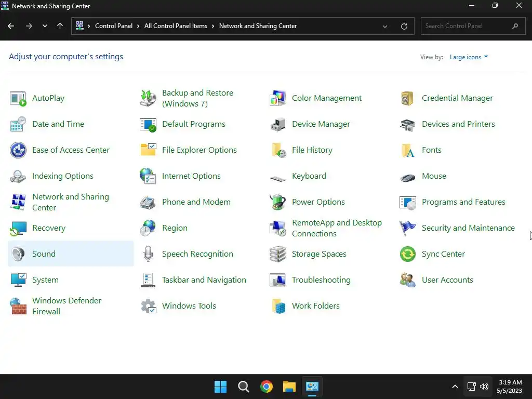Open the File Explorer Options icon
532x399 pixels.
coord(148,150)
